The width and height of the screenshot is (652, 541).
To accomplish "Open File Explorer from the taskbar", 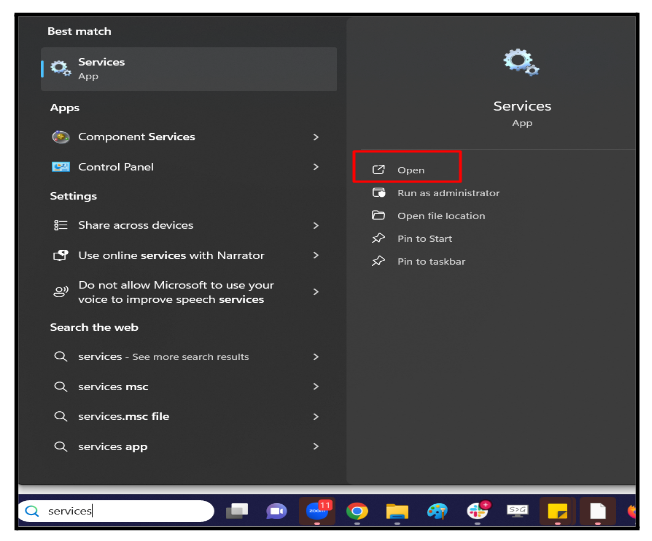I will coord(397,511).
